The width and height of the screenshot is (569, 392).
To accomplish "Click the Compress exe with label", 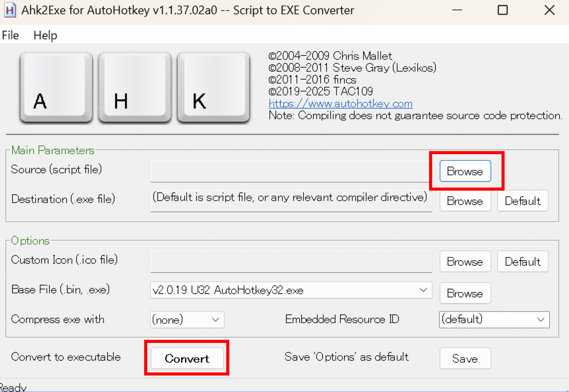I will click(x=58, y=319).
